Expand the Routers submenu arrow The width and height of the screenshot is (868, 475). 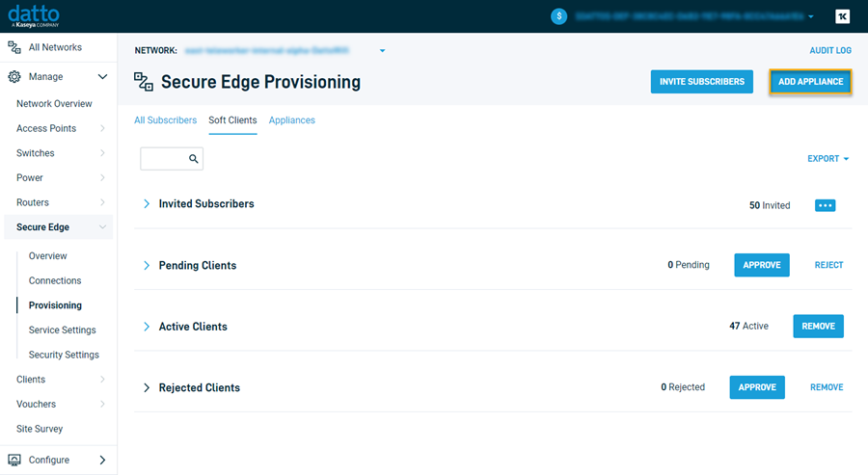point(102,202)
